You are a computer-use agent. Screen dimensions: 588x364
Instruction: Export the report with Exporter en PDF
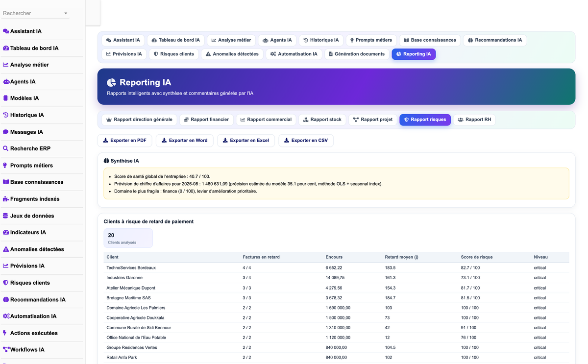tap(125, 141)
